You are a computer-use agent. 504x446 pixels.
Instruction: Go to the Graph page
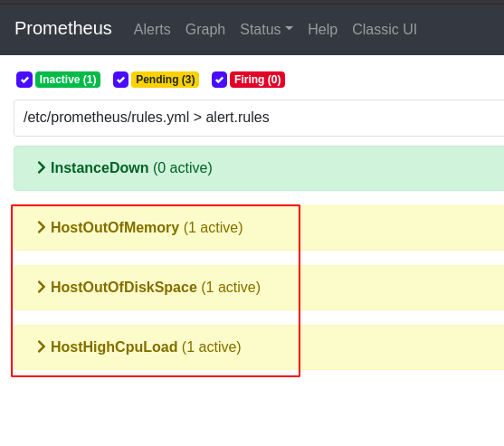pyautogui.click(x=205, y=29)
